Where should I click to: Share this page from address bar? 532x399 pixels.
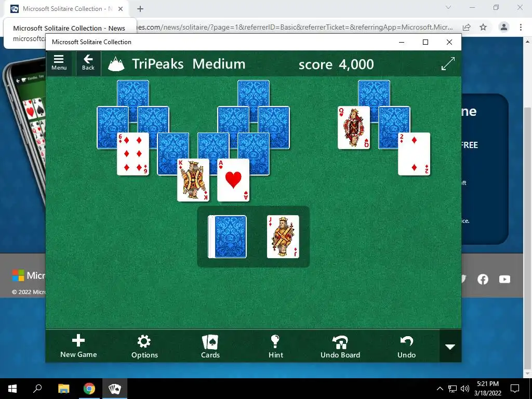467,27
